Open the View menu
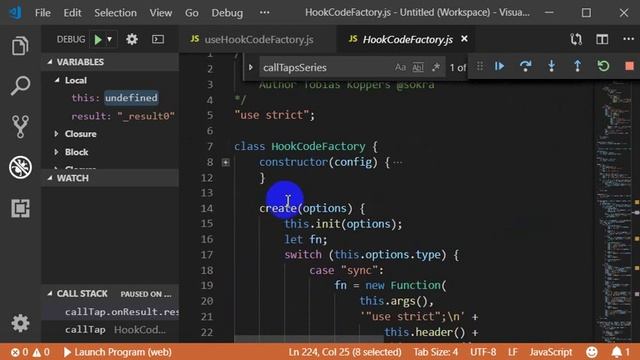Viewport: 640px width, 360px height. click(160, 13)
